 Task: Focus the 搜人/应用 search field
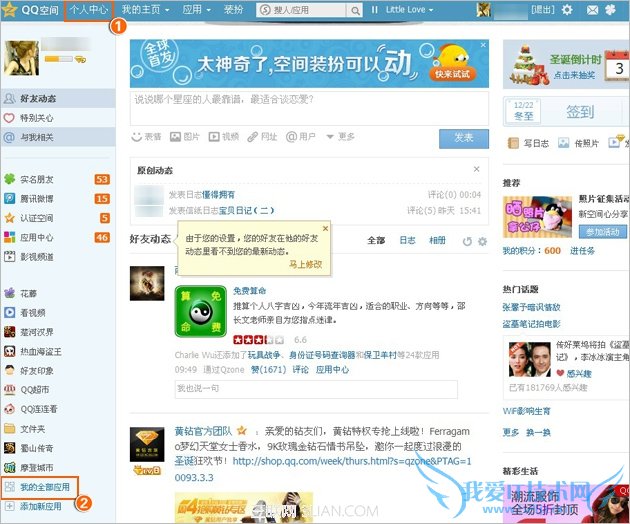[301, 10]
